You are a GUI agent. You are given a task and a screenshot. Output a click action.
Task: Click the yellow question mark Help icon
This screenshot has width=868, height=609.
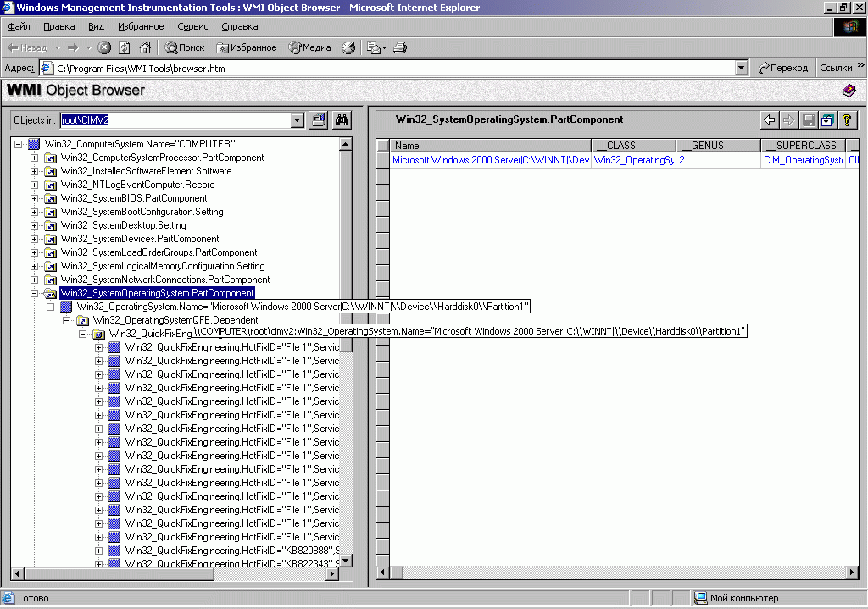pyautogui.click(x=847, y=120)
